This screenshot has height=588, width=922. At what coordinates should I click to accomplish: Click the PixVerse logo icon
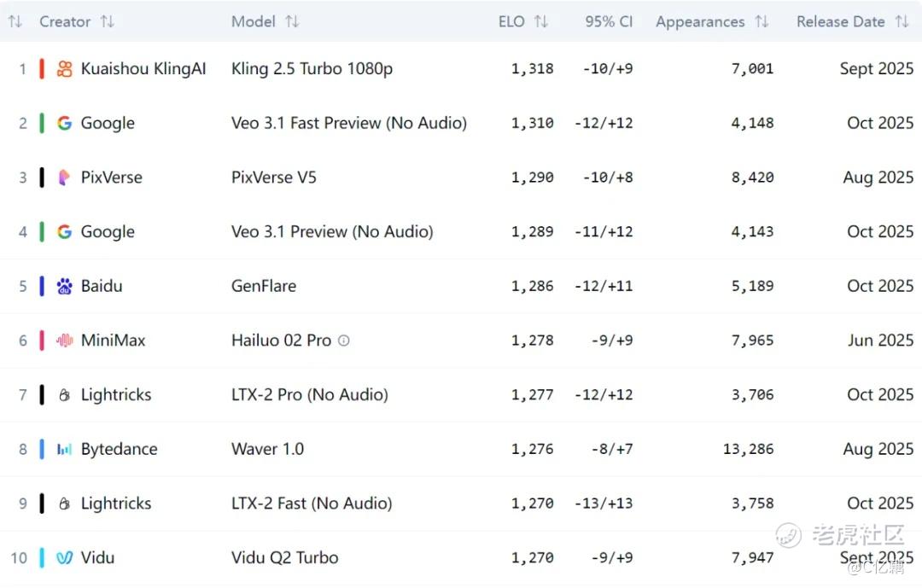[65, 178]
